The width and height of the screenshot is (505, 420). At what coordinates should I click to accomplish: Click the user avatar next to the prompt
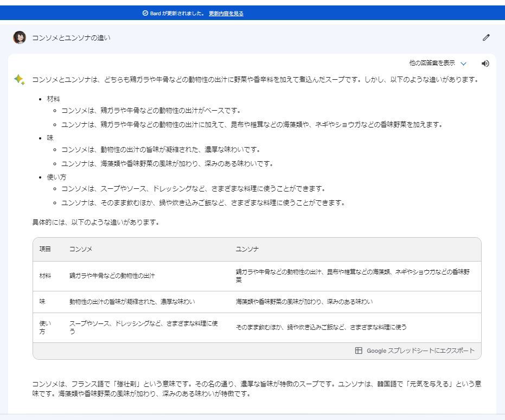click(x=20, y=37)
